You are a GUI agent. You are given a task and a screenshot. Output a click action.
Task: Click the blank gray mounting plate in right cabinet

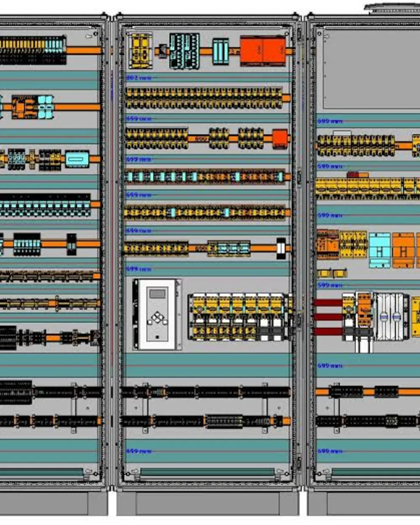pos(371,69)
